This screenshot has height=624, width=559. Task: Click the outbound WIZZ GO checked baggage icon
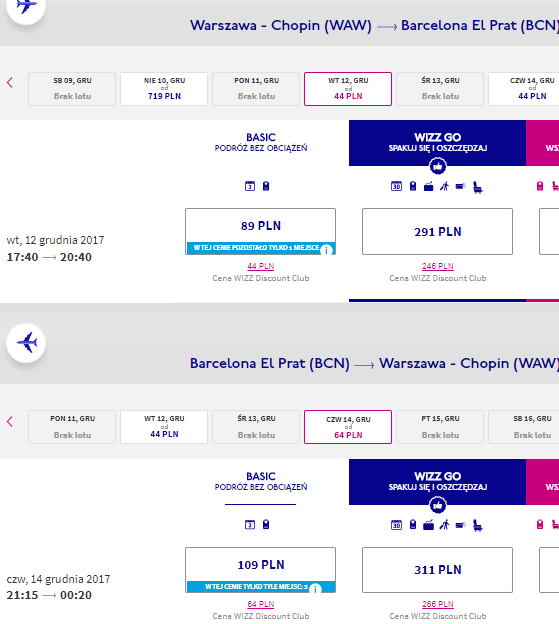pos(429,186)
